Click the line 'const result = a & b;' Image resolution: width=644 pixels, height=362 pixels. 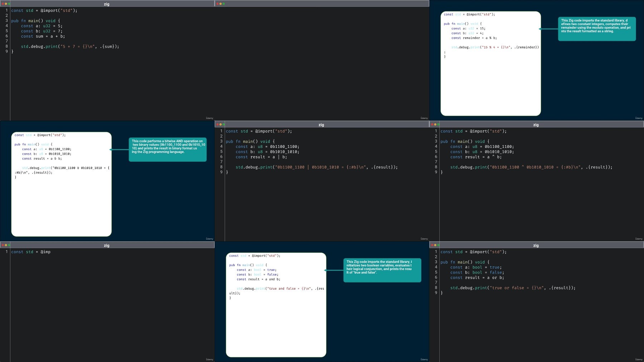pyautogui.click(x=42, y=158)
